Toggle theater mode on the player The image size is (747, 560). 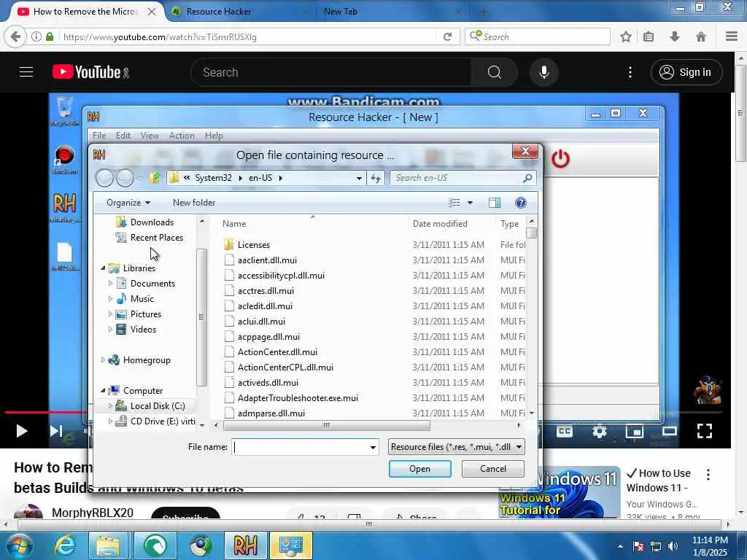[x=670, y=431]
